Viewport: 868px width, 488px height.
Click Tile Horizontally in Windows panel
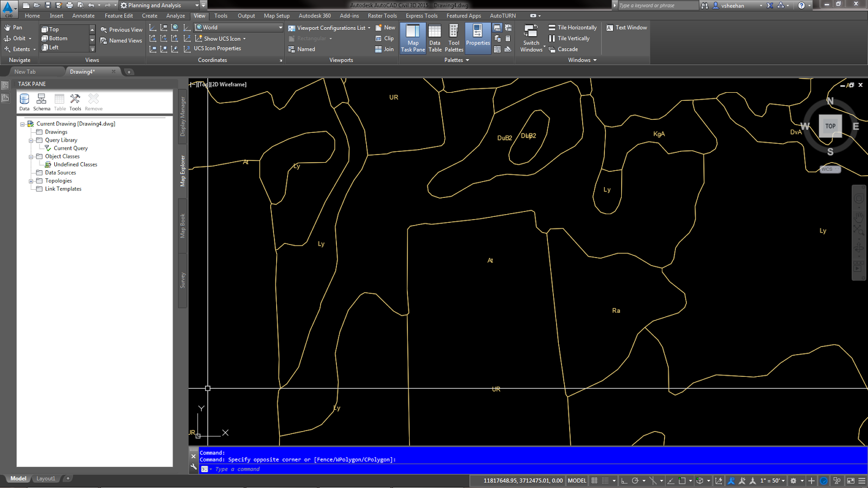(572, 27)
